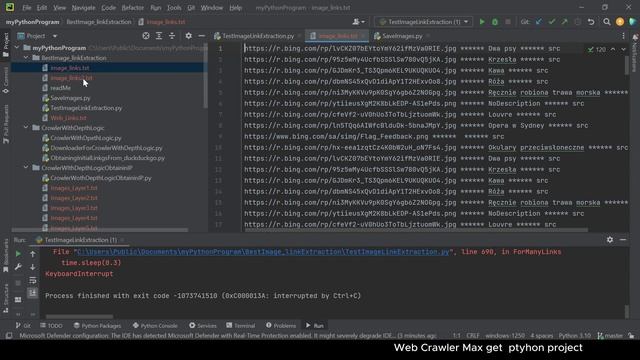
Task: Open the Terminal tool window
Action: click(240, 325)
